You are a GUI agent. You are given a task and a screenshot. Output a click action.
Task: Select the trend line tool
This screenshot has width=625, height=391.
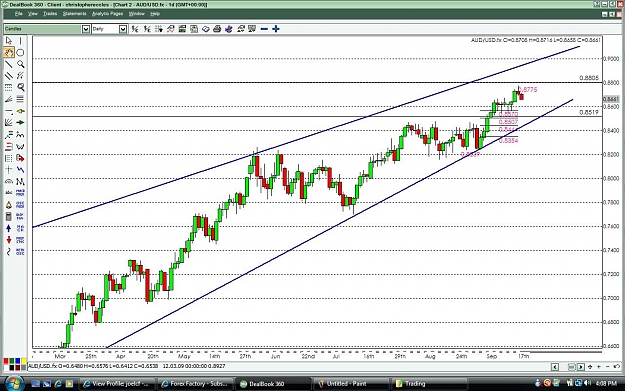8,64
